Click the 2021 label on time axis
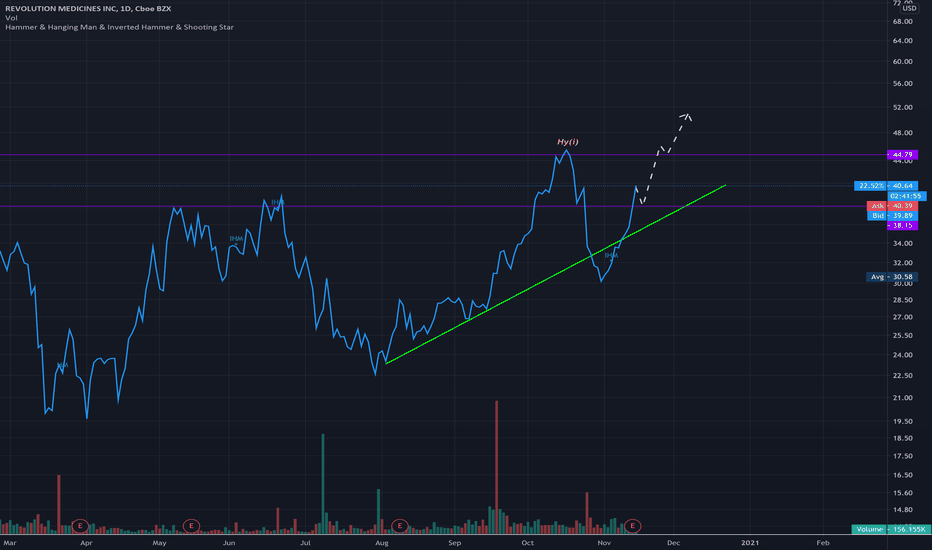Viewport: 932px width, 550px height. [x=750, y=543]
